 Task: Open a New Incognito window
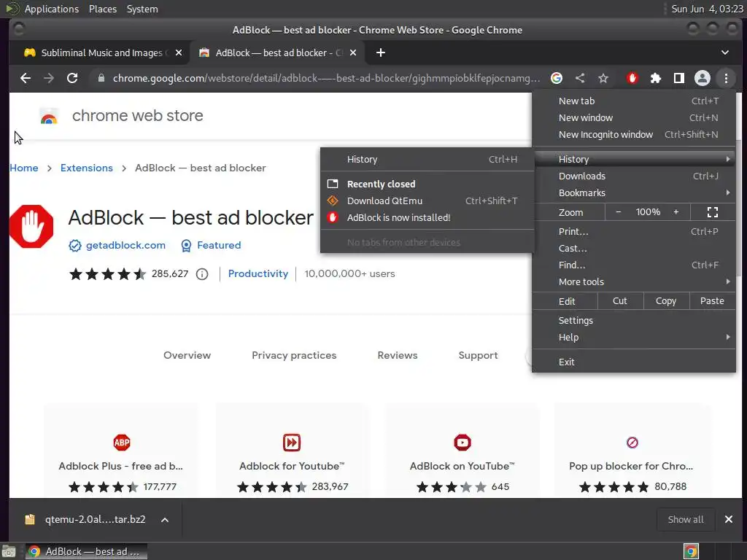click(x=634, y=134)
